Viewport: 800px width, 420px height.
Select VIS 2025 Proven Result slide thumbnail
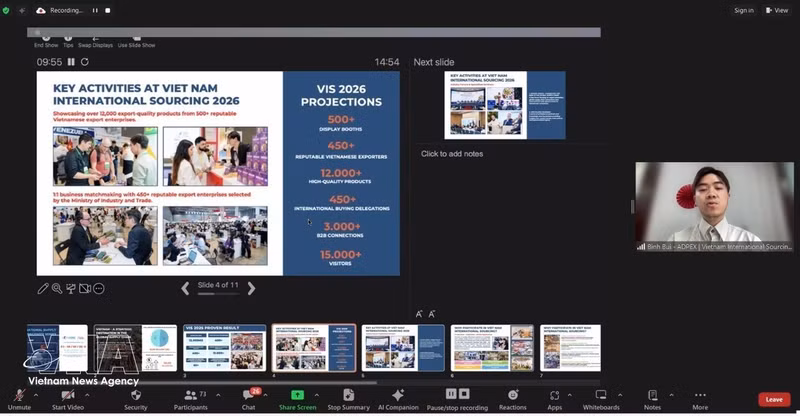224,348
